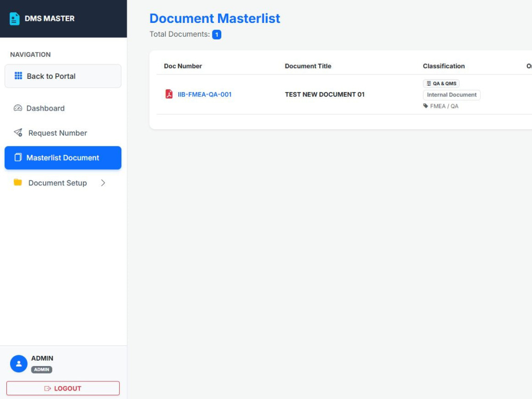Click the Document Setup folder icon

(18, 182)
